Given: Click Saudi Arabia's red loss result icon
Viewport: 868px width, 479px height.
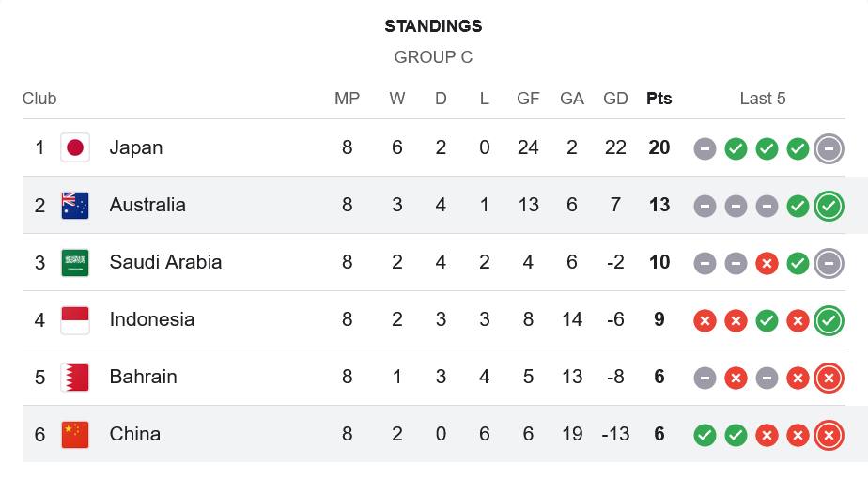Looking at the screenshot, I should pos(767,263).
